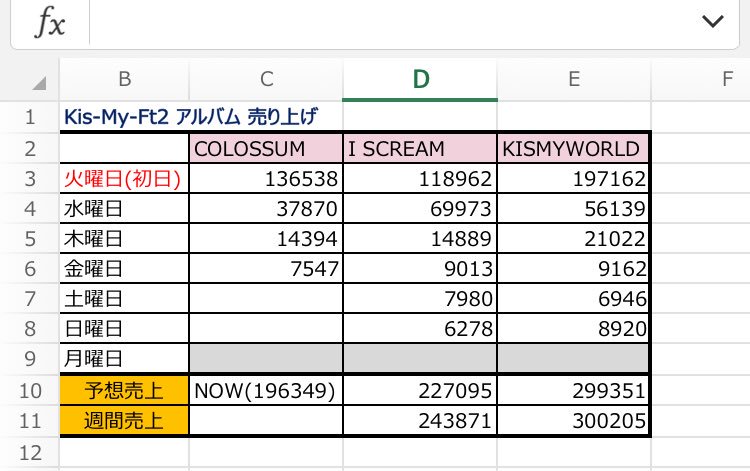Screen dimensions: 750x471
Task: Select row 5 header
Action: tap(30, 239)
